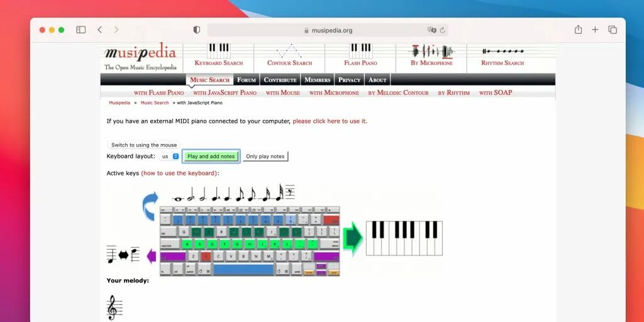Open the Forum menu item

[x=247, y=80]
